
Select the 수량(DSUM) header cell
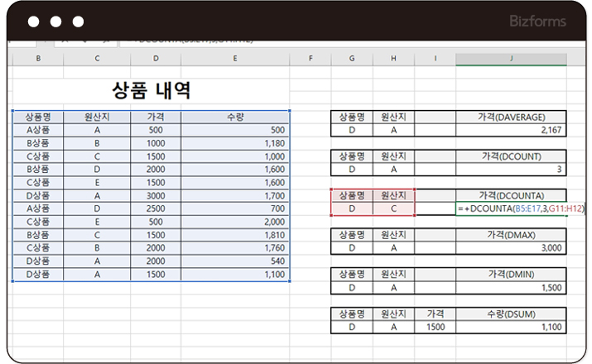[x=511, y=314]
